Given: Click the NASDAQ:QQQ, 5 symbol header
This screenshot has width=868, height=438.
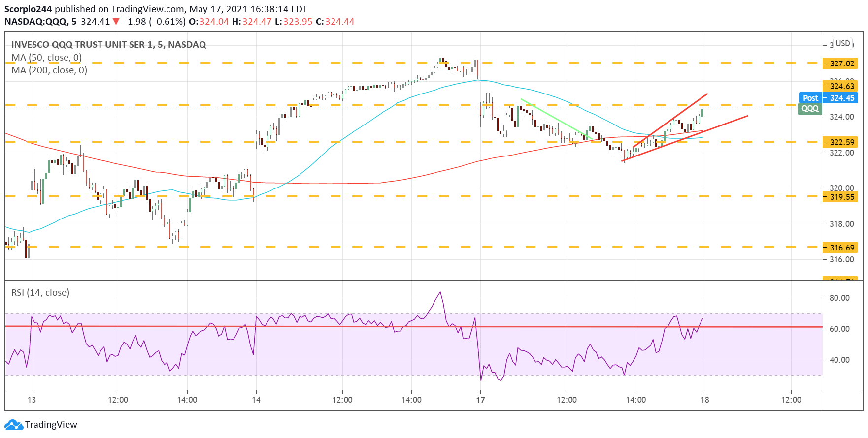Looking at the screenshot, I should click(40, 22).
